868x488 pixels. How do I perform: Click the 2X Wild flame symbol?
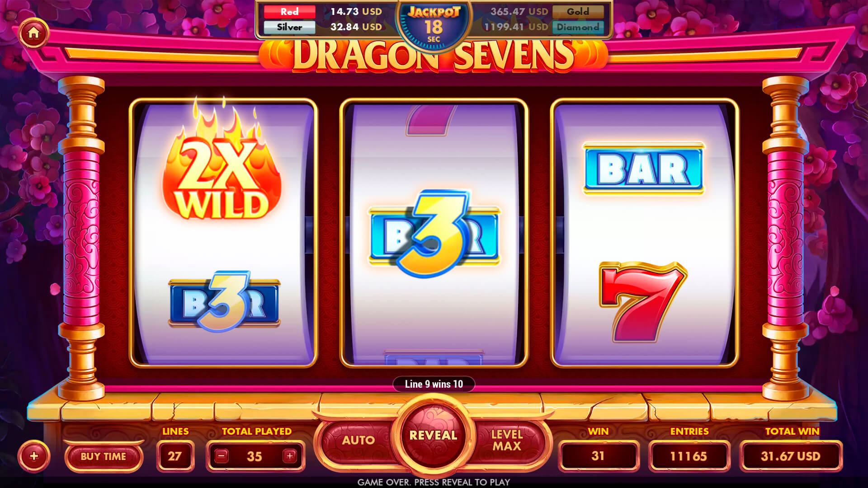(x=222, y=163)
